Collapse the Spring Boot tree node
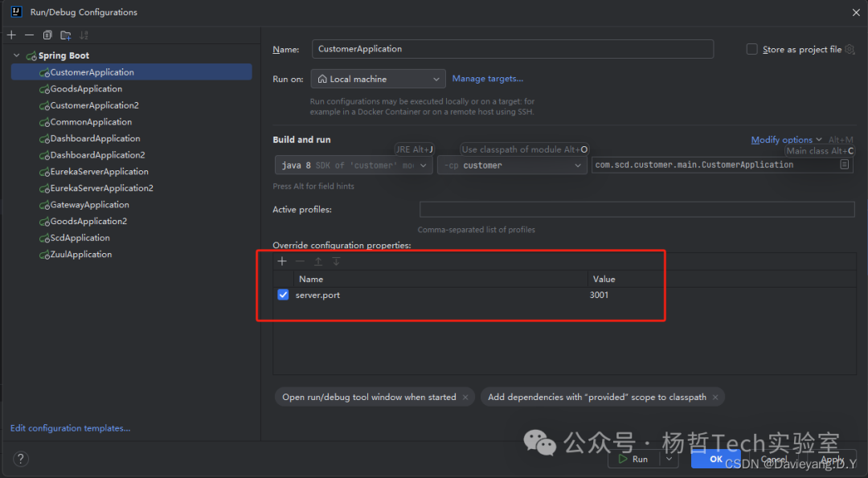The width and height of the screenshot is (868, 478). pyautogui.click(x=17, y=55)
